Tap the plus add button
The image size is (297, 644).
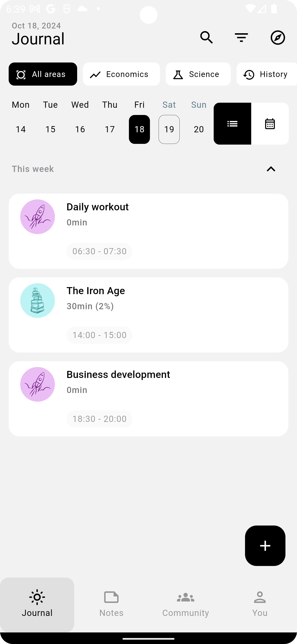(x=265, y=546)
